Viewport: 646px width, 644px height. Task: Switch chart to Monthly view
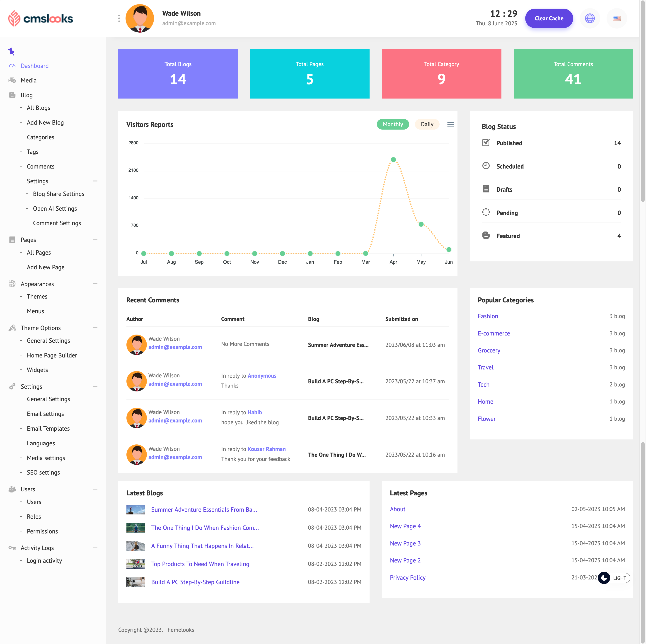[x=392, y=124]
